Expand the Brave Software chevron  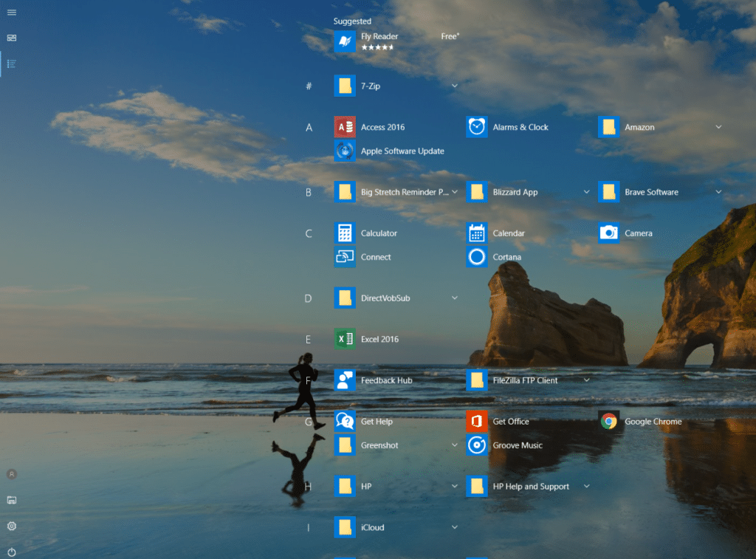tap(718, 192)
